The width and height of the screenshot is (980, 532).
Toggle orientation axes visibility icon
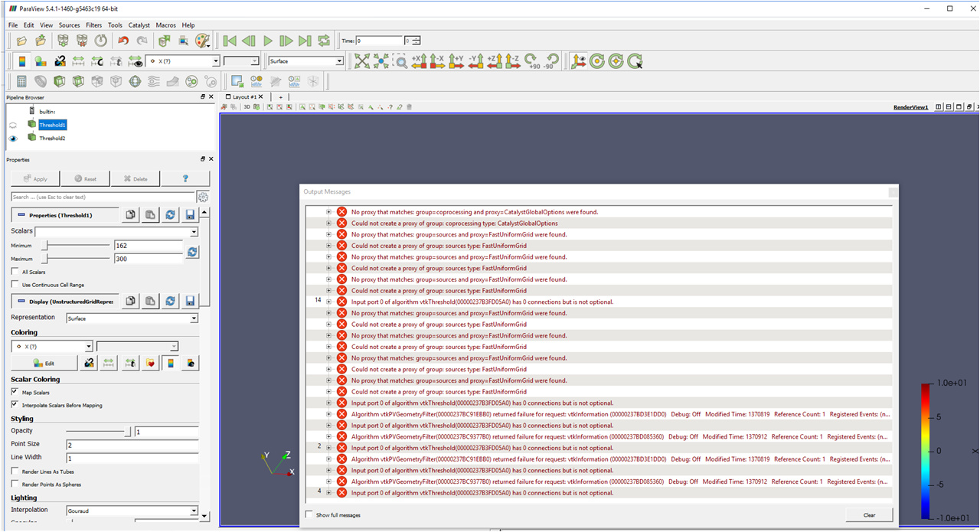(x=579, y=61)
